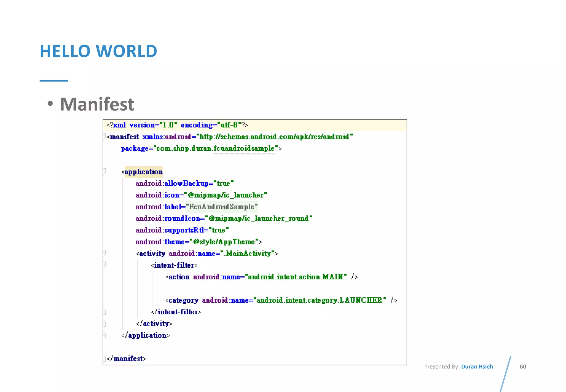The height and width of the screenshot is (392, 566).
Task: Click the slide page number 60
Action: tap(523, 367)
